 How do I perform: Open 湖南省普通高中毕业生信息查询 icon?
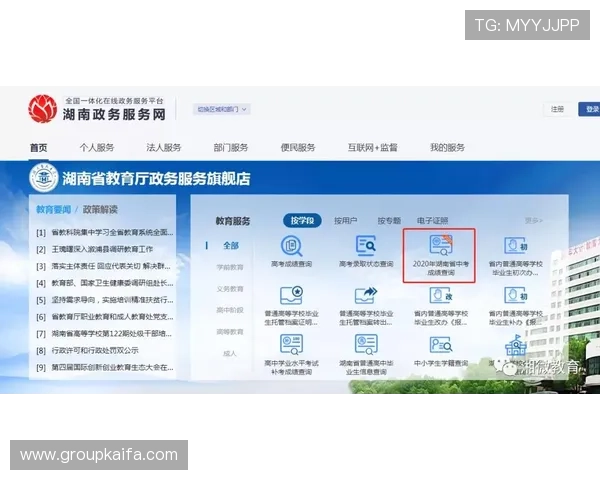click(366, 344)
